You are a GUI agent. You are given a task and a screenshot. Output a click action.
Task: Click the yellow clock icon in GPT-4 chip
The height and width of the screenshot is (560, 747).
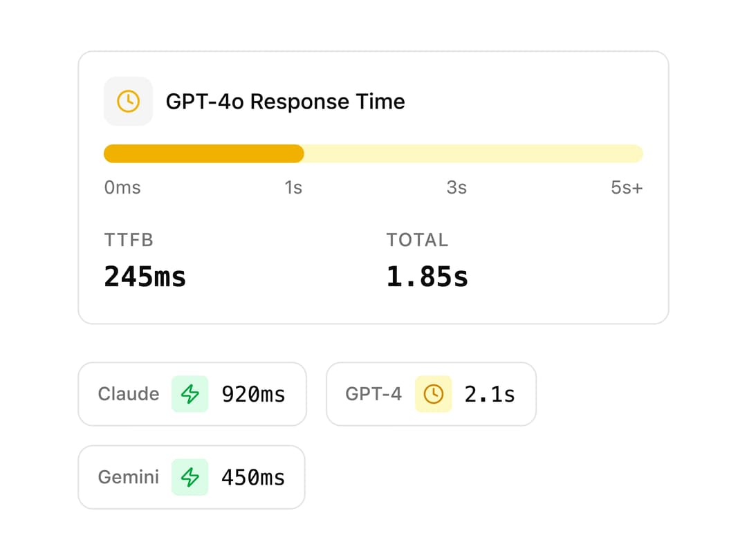[433, 394]
